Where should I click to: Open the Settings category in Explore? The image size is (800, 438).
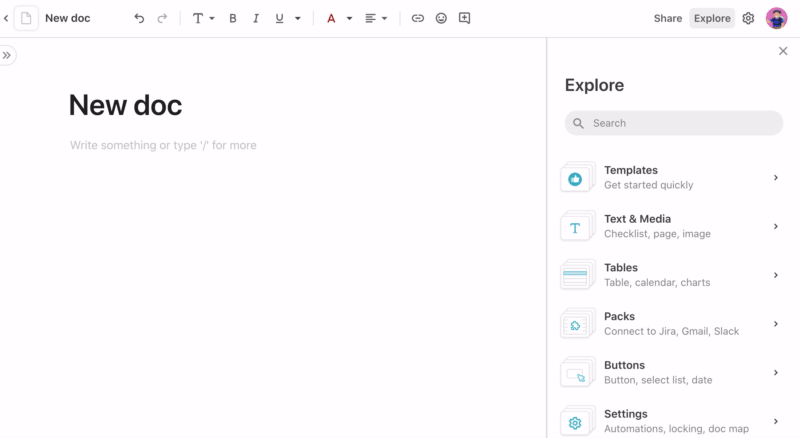(x=672, y=420)
